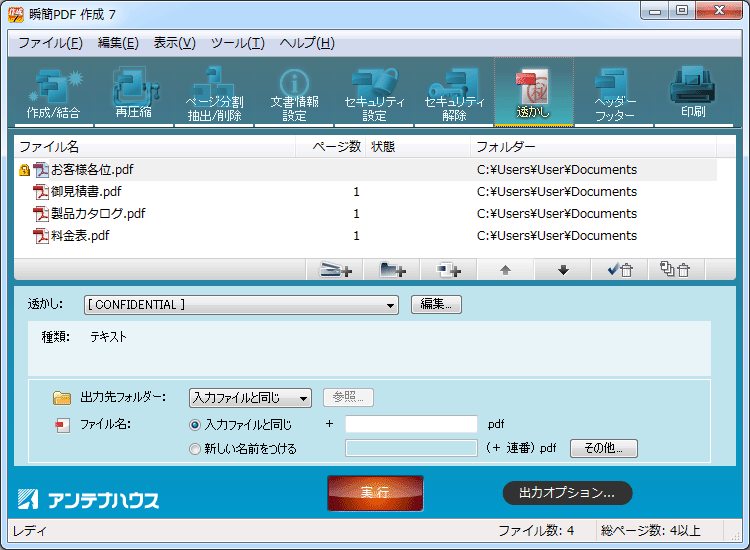
Task: Open the ツール(T) menu
Action: pos(237,43)
